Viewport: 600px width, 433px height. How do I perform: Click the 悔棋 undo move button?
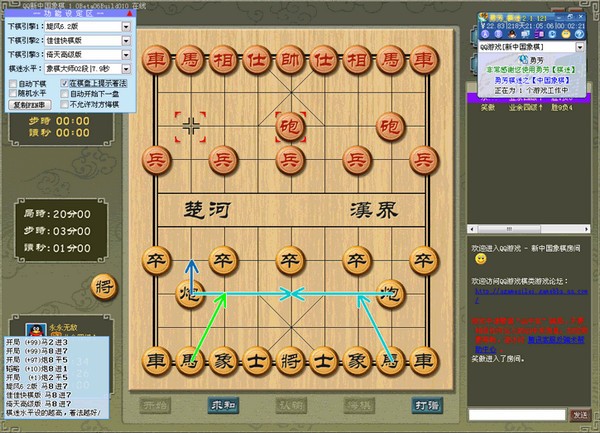359,405
